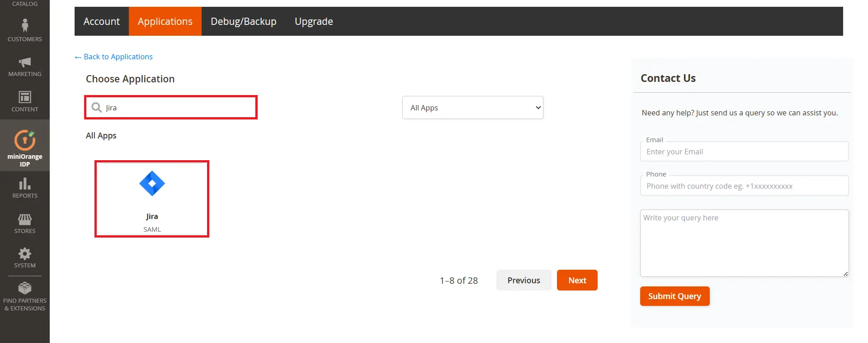Image resolution: width=868 pixels, height=343 pixels.
Task: Open Stores sidebar icon
Action: (25, 219)
